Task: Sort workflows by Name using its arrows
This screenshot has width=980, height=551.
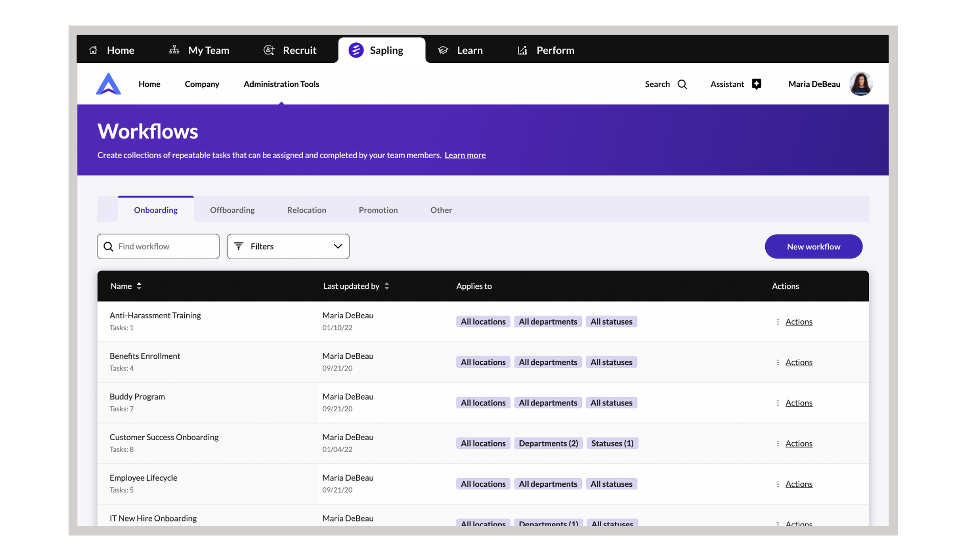Action: coord(139,286)
